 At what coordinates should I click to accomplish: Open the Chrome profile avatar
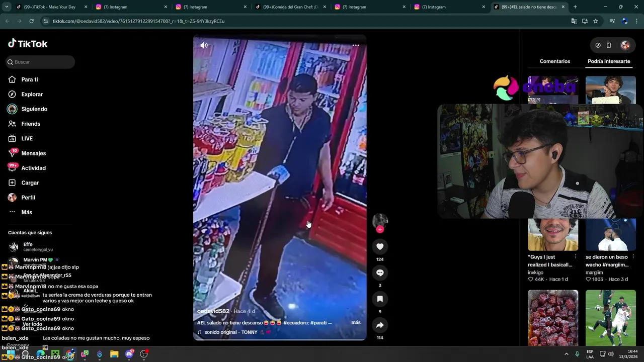click(x=625, y=21)
